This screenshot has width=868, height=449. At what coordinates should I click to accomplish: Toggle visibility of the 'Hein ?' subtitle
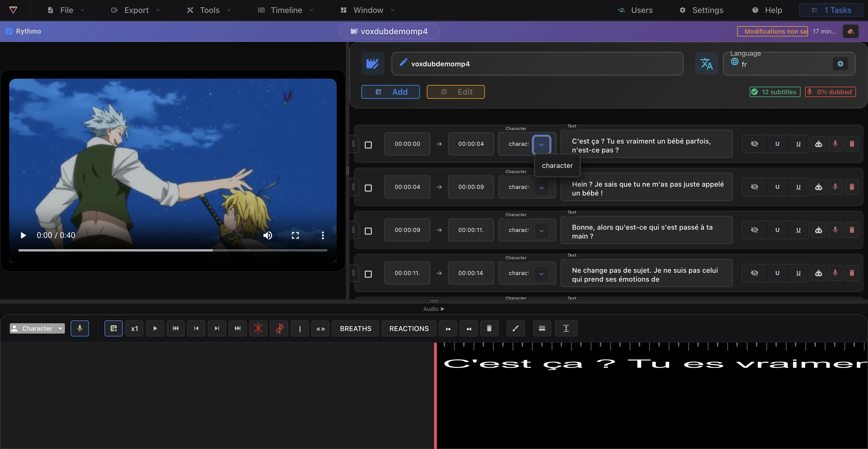[754, 187]
